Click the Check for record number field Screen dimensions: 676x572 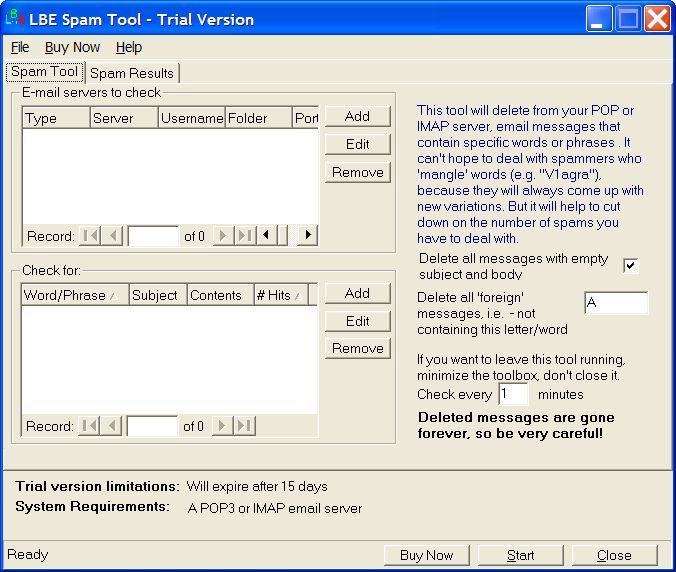click(x=152, y=426)
